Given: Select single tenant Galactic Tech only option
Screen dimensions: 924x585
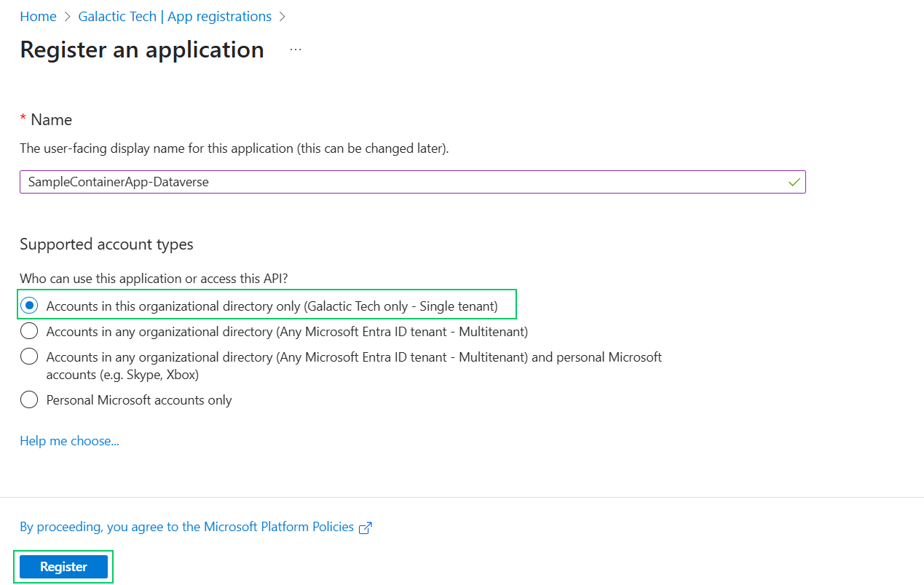Looking at the screenshot, I should coord(29,306).
